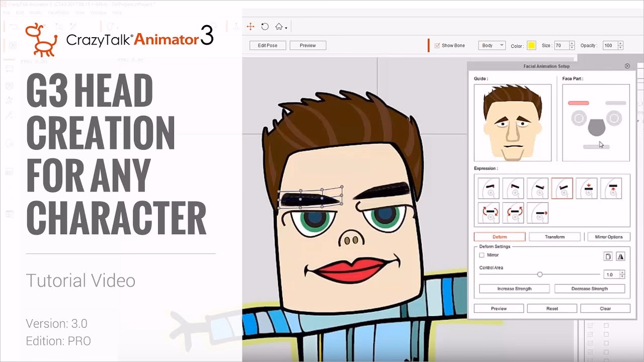Select the Move/Pan tool in the toolbar
The image size is (644, 362).
pos(250,26)
